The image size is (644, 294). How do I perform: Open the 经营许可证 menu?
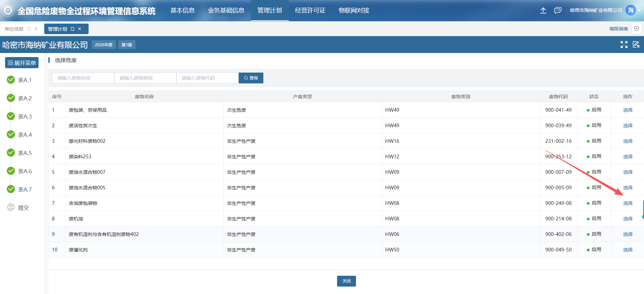[x=310, y=10]
